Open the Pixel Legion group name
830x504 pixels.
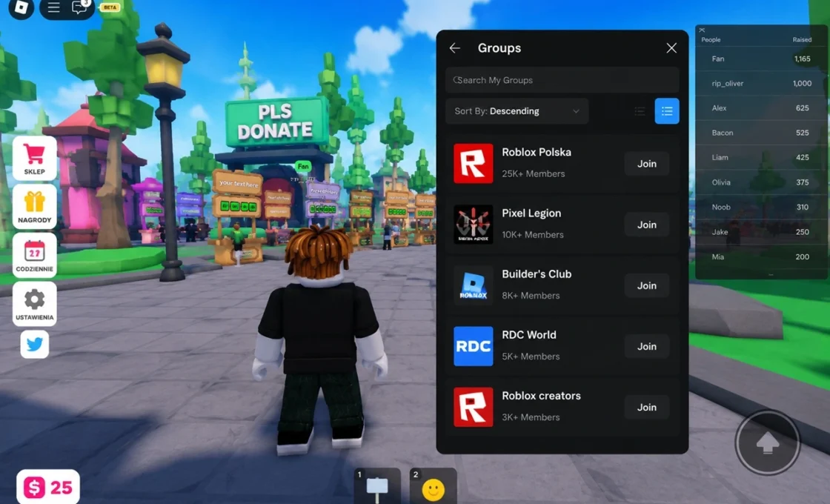point(531,213)
